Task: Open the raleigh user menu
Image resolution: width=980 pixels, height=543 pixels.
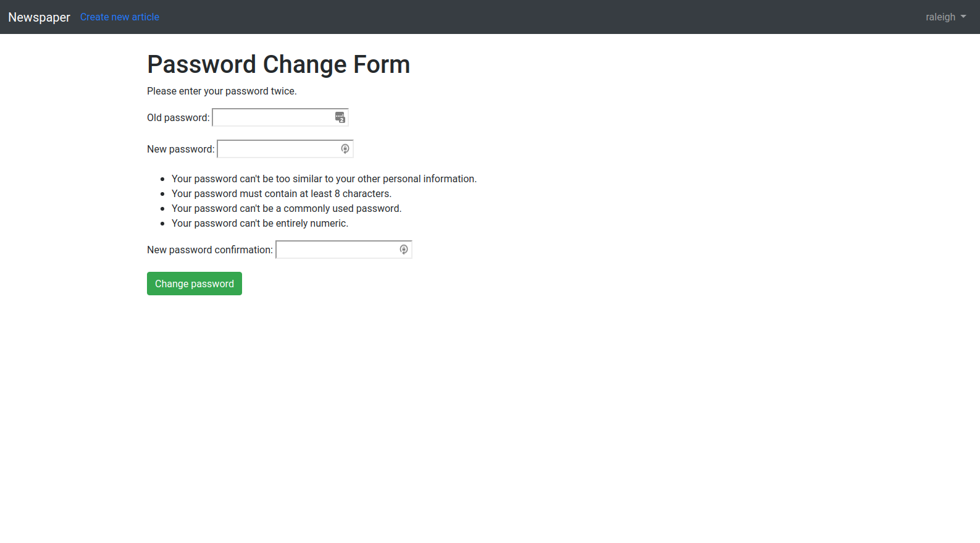Action: (945, 17)
